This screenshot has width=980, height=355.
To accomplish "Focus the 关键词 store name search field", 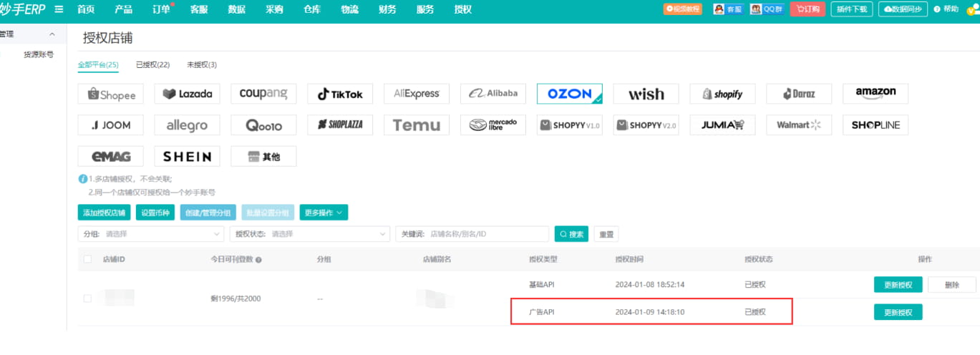I will pyautogui.click(x=487, y=234).
